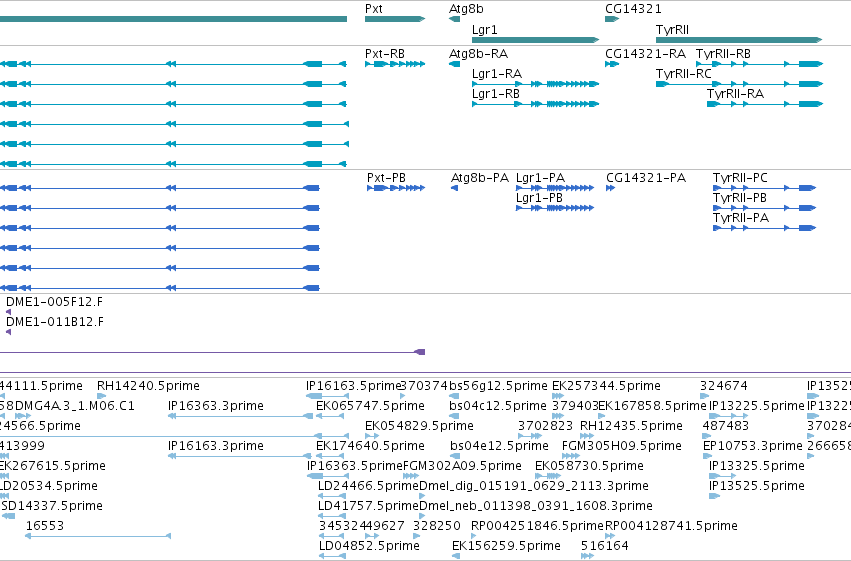The height and width of the screenshot is (561, 851).
Task: Click the 324674 EST label
Action: (723, 386)
